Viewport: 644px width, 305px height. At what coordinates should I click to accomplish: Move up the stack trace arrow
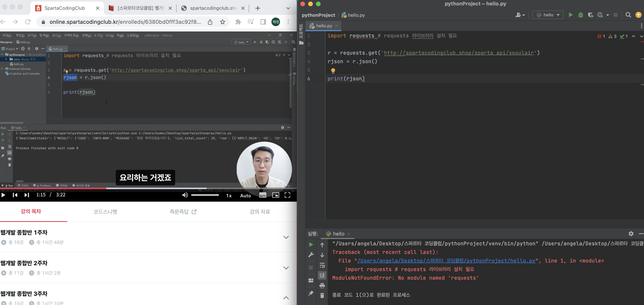322,245
